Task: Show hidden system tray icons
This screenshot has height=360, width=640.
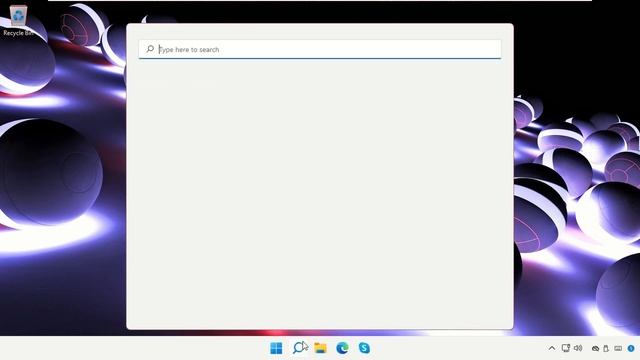Action: [x=552, y=348]
